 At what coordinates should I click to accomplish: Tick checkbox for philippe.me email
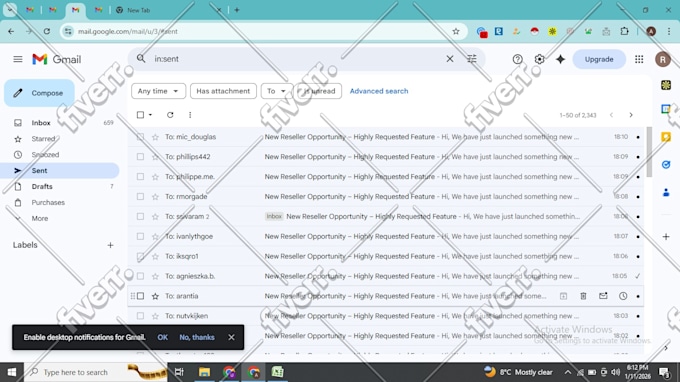140,177
